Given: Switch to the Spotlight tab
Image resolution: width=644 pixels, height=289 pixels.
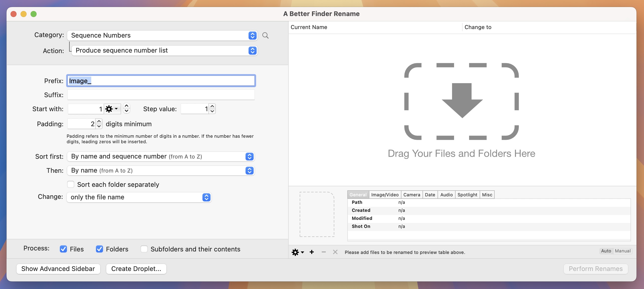Looking at the screenshot, I should [x=467, y=195].
